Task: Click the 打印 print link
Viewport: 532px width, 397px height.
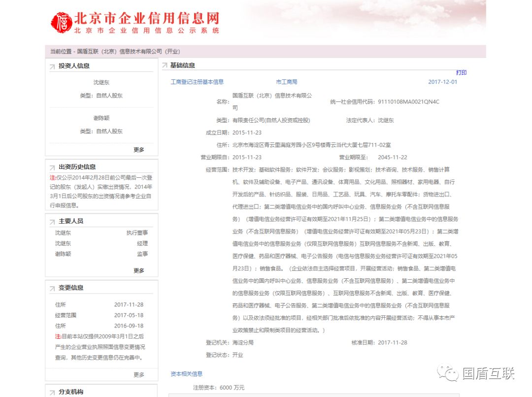Action: [462, 72]
